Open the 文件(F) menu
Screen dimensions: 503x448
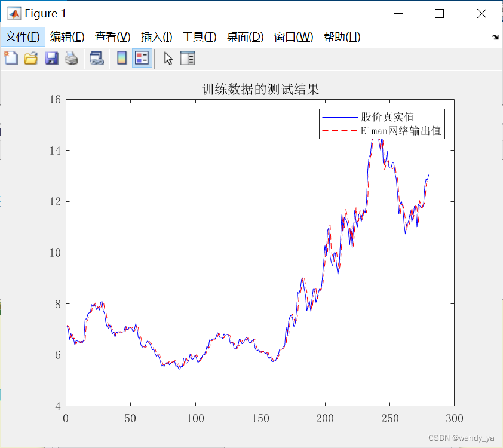click(x=23, y=37)
